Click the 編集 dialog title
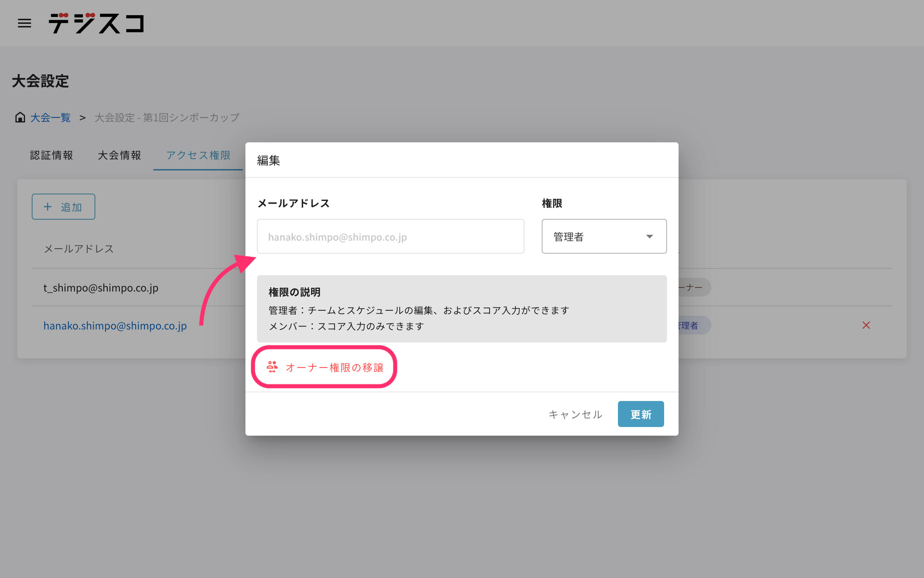The height and width of the screenshot is (578, 924). pos(269,160)
